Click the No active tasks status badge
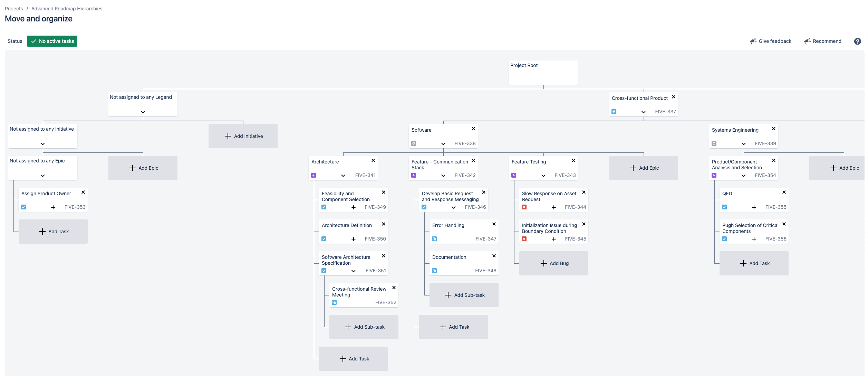 (x=52, y=41)
